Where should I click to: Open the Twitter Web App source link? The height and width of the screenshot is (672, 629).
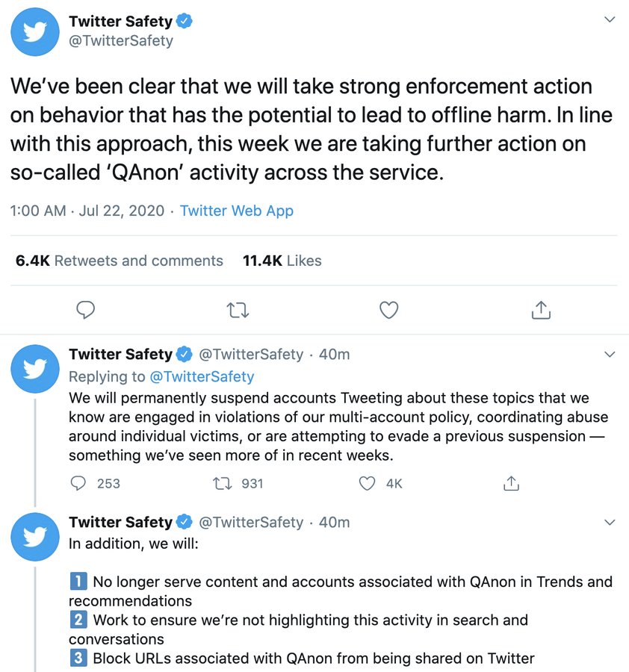tap(236, 211)
